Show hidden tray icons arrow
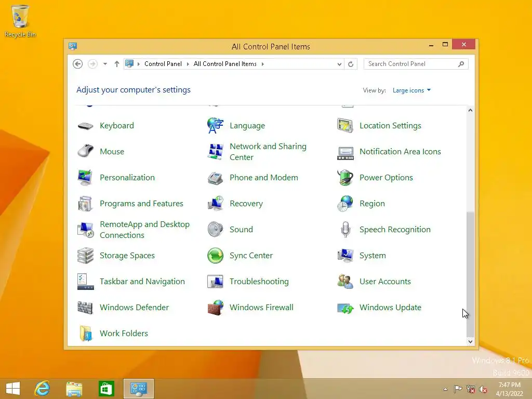The image size is (532, 399). click(445, 389)
